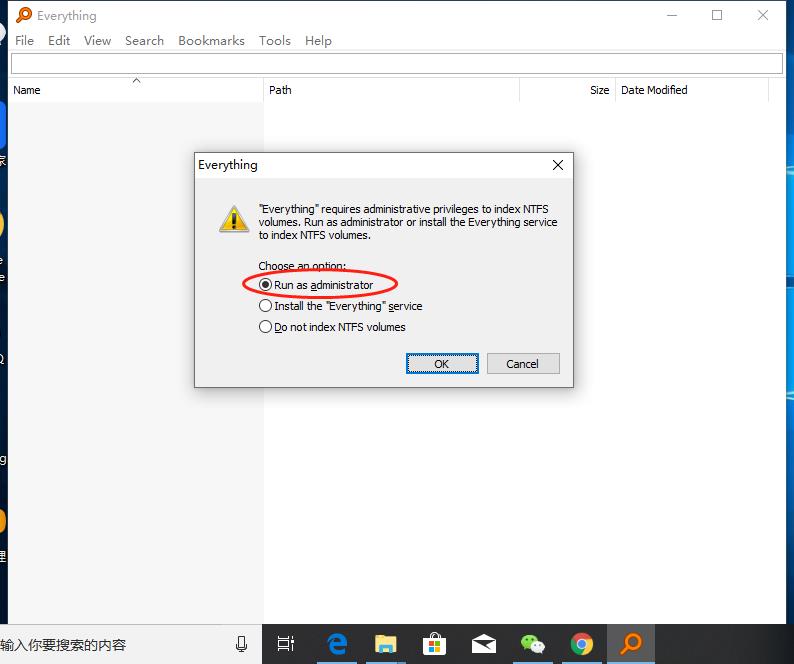Open the Edit menu
Screen dimensions: 794x664
(59, 41)
